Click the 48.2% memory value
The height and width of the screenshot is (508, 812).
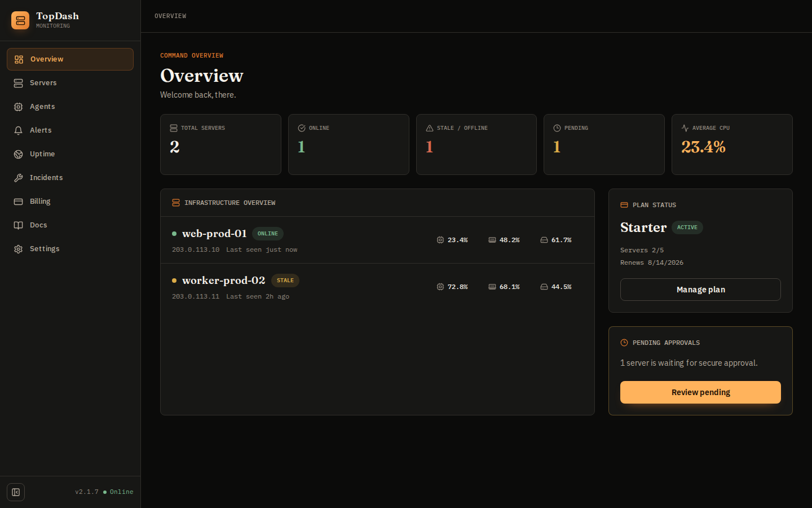click(510, 240)
